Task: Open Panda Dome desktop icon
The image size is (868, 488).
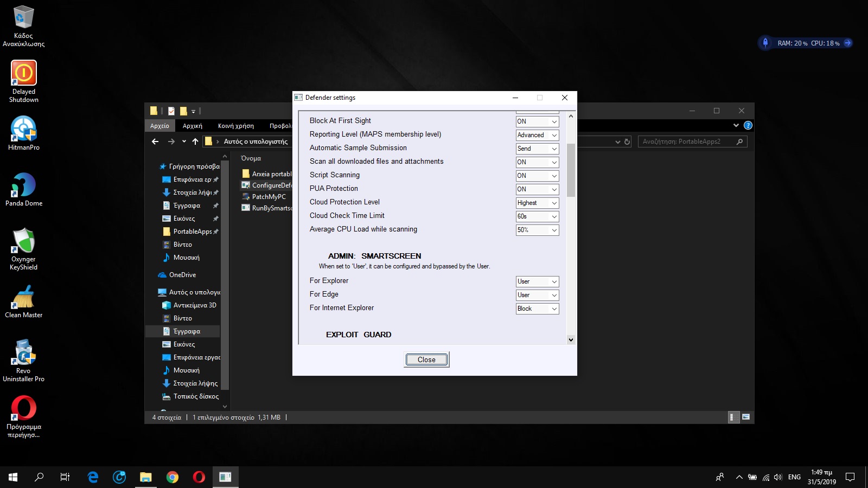Action: click(23, 188)
